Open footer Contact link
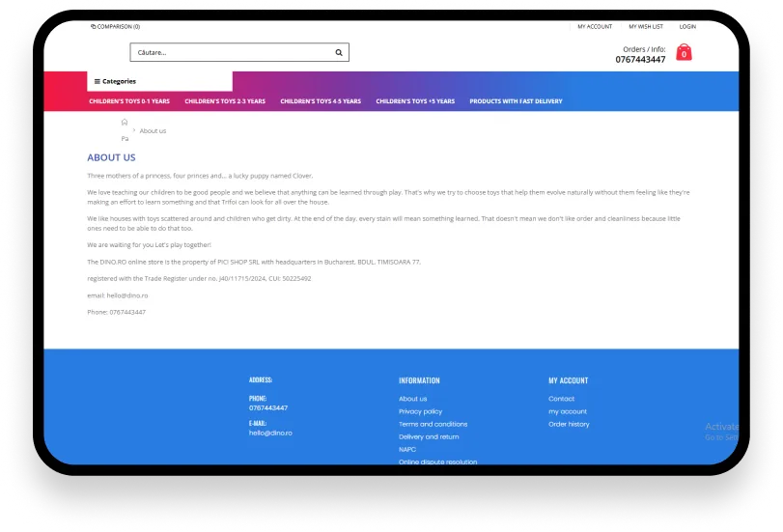783x532 pixels. point(561,399)
